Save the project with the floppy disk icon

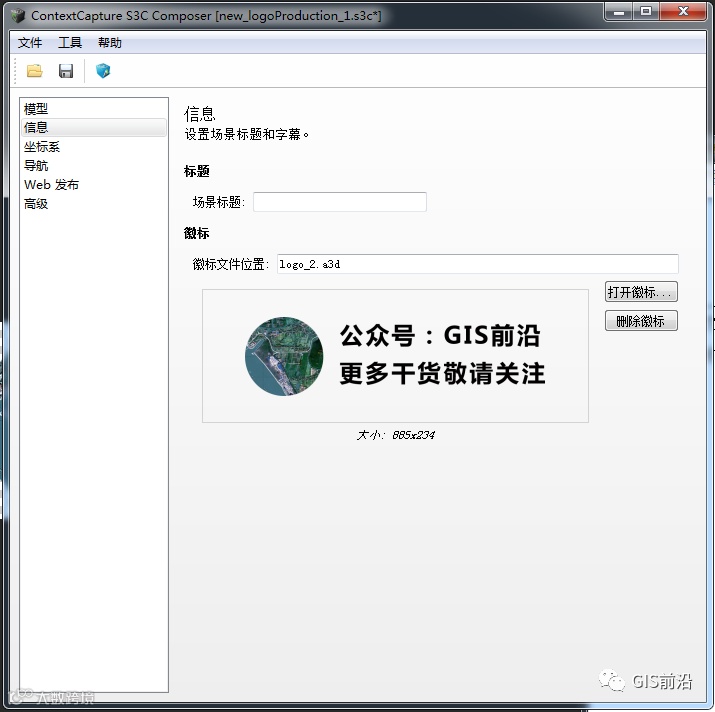[x=66, y=71]
